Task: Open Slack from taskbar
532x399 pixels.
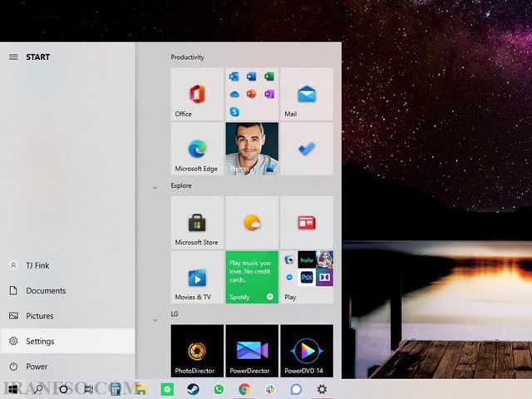Action: (270, 389)
